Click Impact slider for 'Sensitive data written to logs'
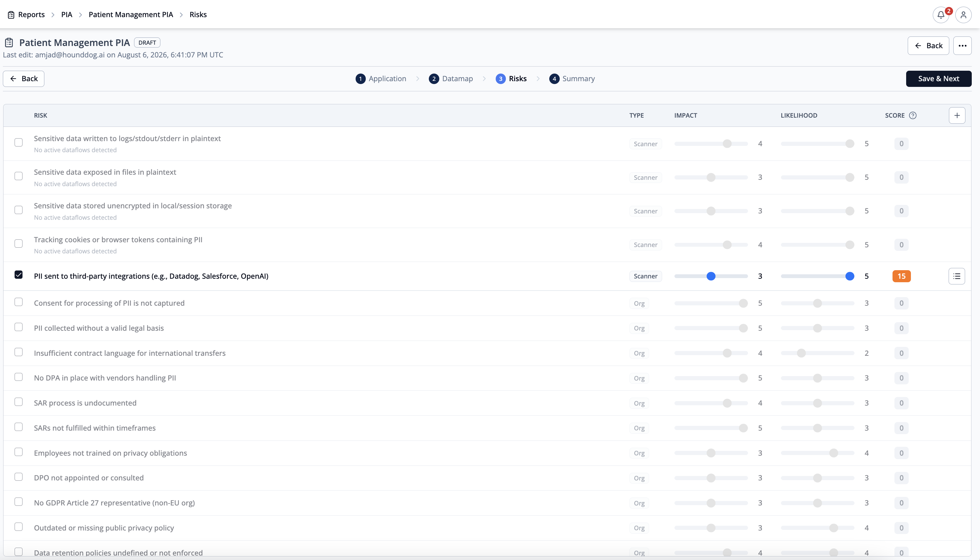The image size is (980, 560). pos(711,144)
